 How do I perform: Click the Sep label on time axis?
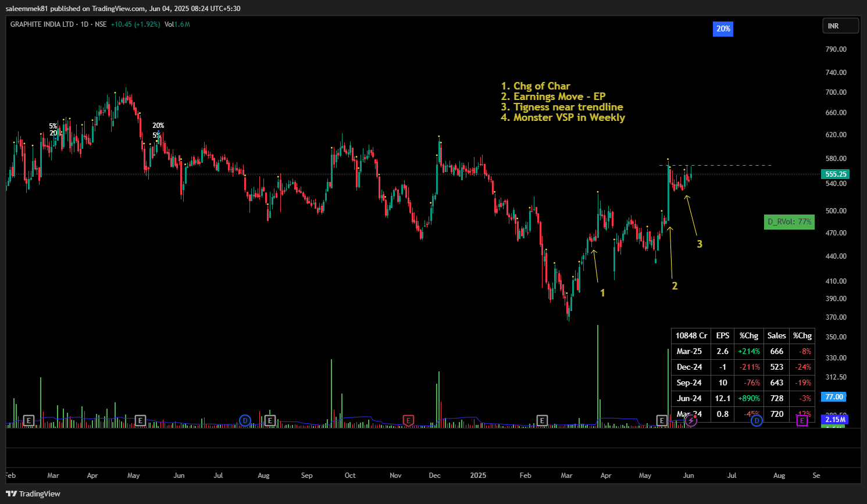point(306,476)
